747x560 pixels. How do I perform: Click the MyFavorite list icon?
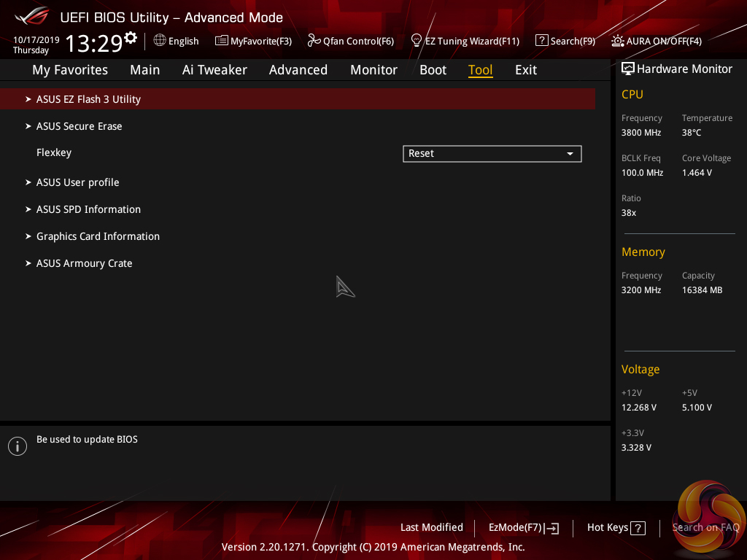(222, 41)
